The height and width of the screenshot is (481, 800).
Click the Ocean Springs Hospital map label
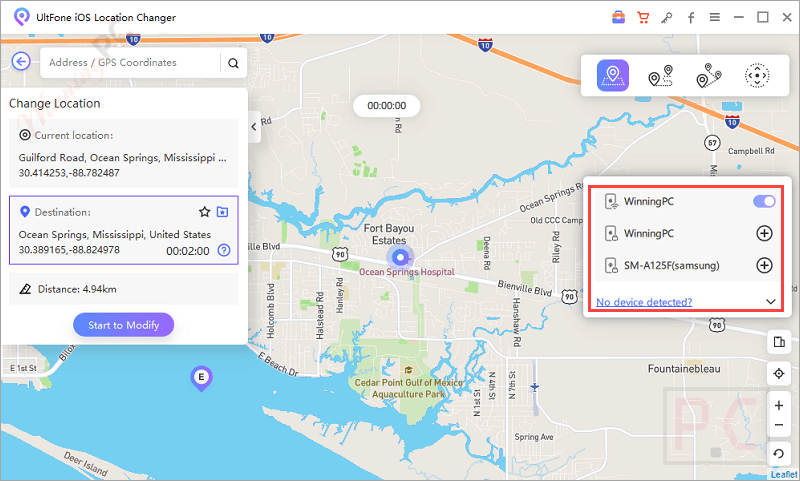click(x=407, y=272)
